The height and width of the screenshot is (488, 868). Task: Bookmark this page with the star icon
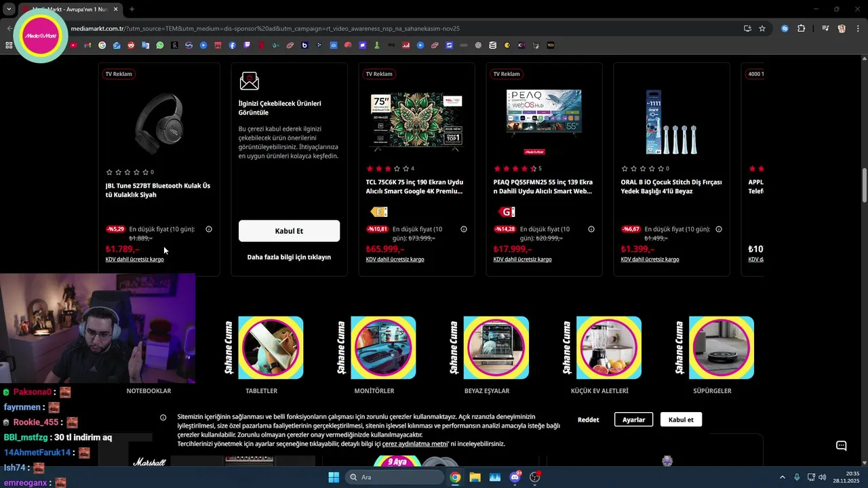762,28
